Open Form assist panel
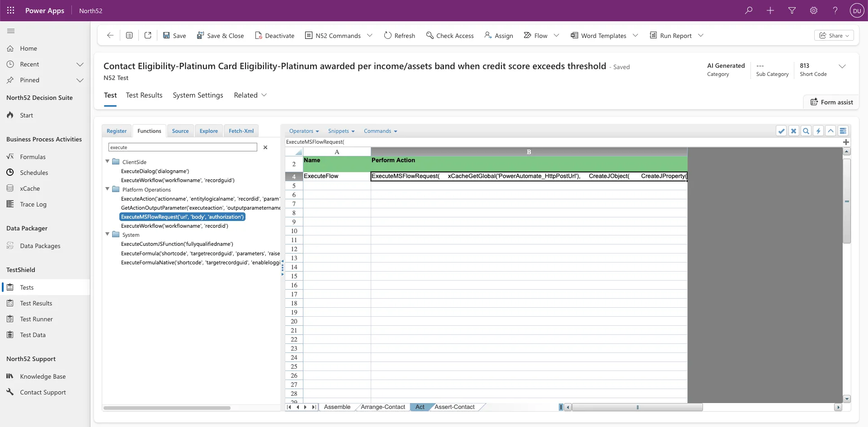This screenshot has width=868, height=427. [831, 102]
